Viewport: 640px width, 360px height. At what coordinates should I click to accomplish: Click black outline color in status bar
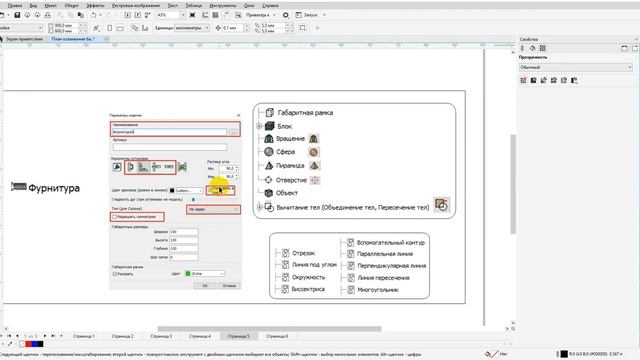pos(564,354)
